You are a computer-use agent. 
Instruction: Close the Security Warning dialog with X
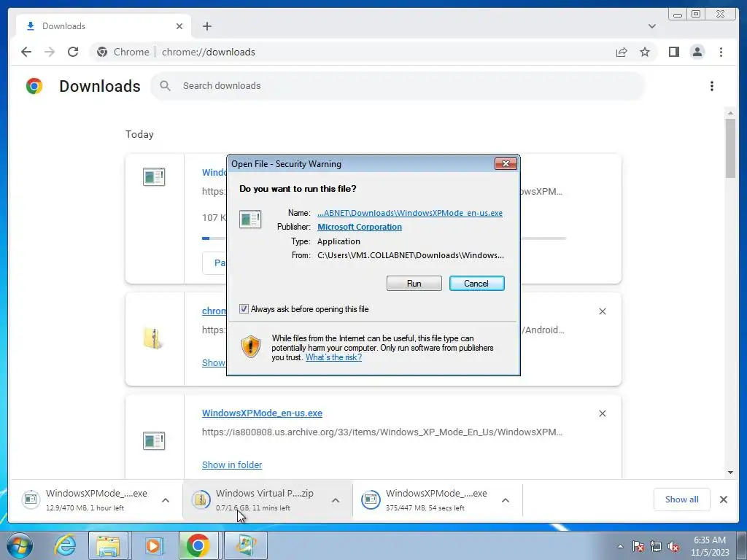[506, 164]
